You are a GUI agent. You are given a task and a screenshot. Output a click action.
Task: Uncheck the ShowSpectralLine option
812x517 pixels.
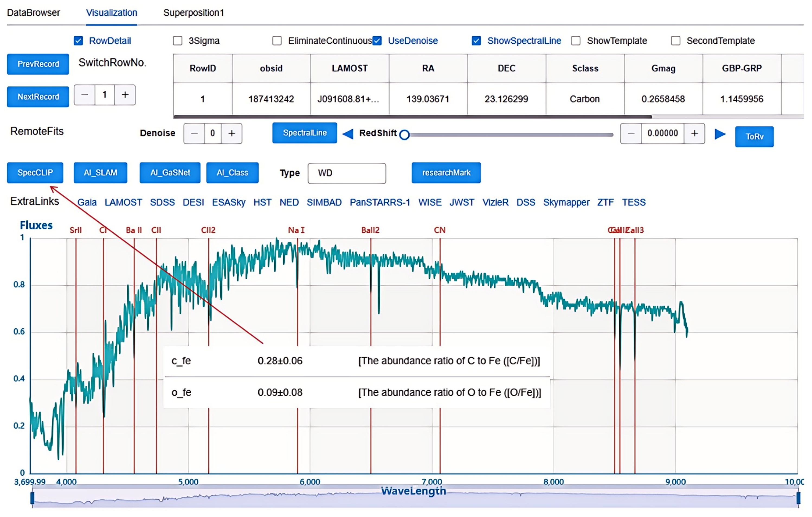[476, 41]
